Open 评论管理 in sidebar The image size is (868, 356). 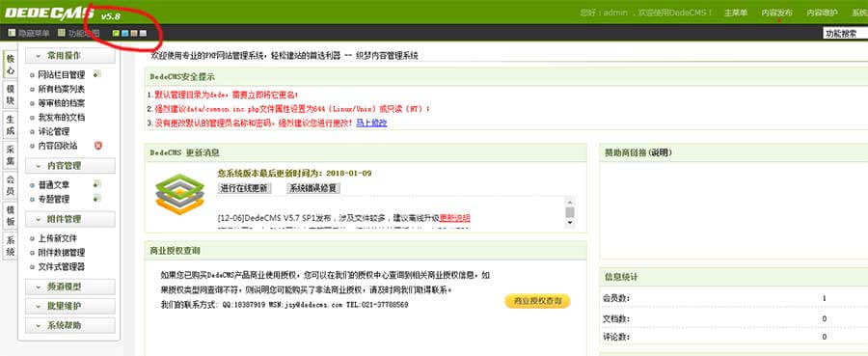54,132
